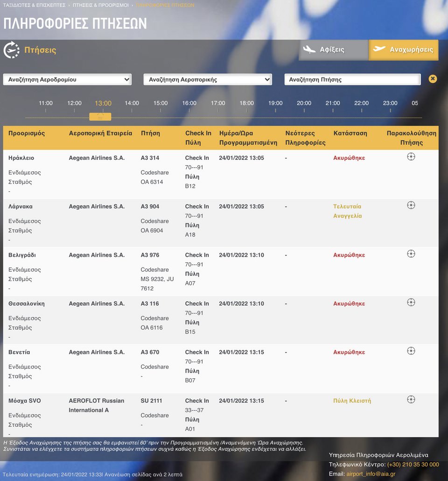Switch to the Αφίξεις tab
Screen dimensions: 448x481
tap(333, 50)
